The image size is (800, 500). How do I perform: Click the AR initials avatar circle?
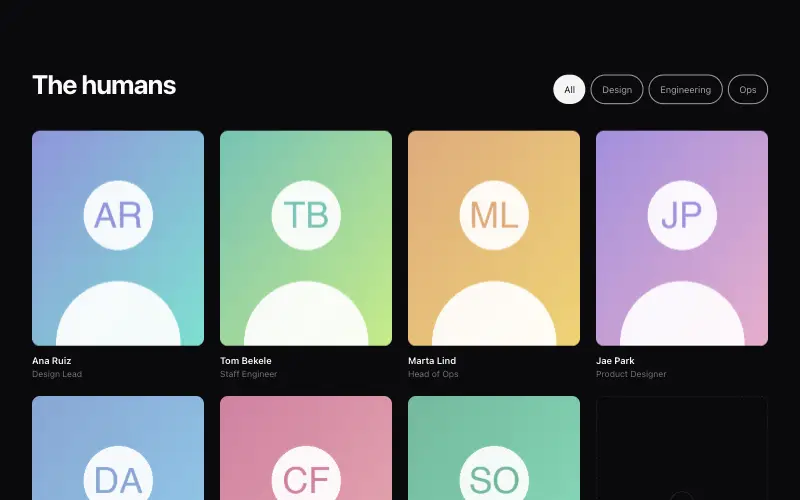pos(118,215)
